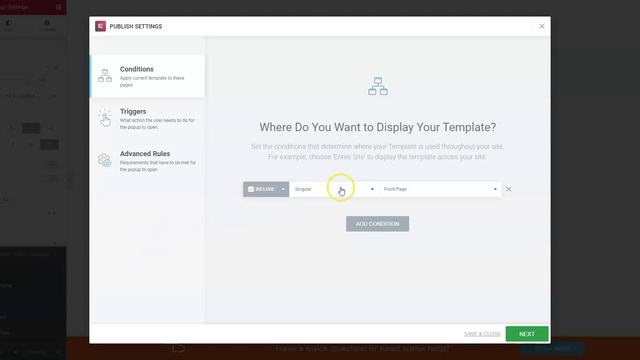The height and width of the screenshot is (360, 640).
Task: Click the Conditions hierarchy icon in sidebar
Action: click(105, 76)
